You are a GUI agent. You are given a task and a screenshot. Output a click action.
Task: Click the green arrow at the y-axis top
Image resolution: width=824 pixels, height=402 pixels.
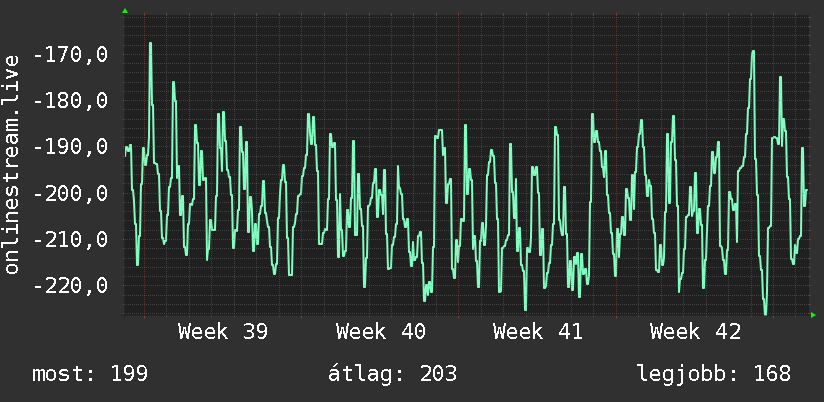(125, 11)
